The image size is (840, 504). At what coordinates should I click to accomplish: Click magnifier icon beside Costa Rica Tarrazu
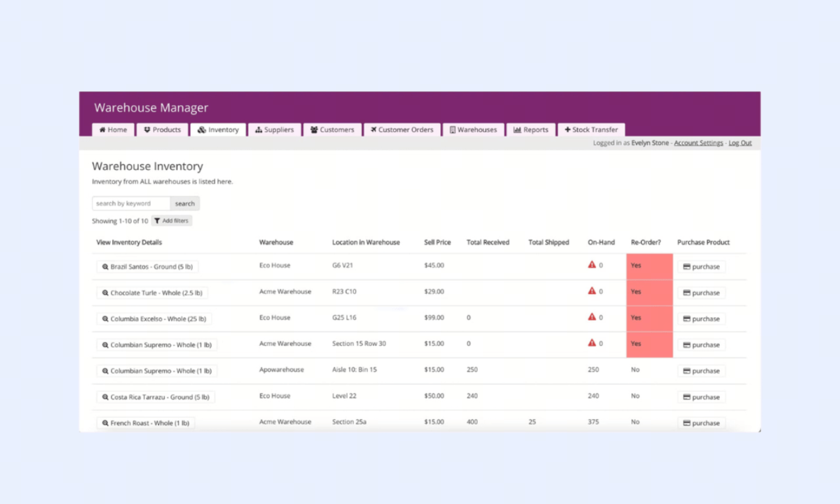(105, 397)
